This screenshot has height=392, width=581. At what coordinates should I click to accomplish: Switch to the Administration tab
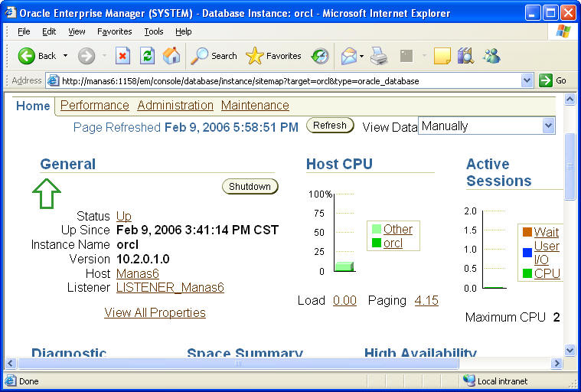click(x=175, y=105)
